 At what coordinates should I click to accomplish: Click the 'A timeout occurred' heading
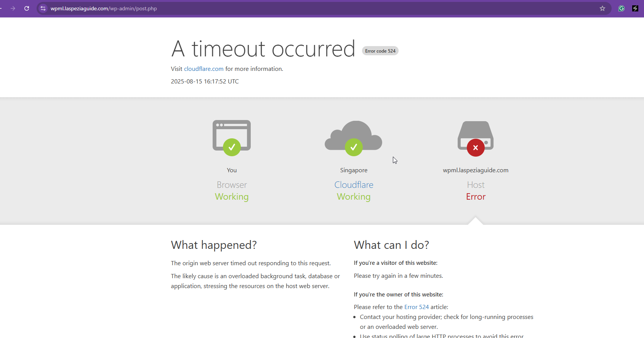point(263,49)
